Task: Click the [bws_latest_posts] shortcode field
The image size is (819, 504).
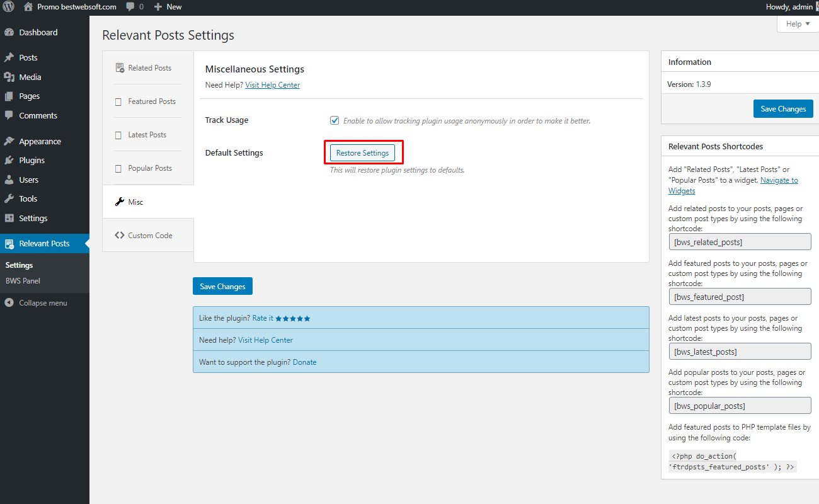Action: tap(740, 352)
